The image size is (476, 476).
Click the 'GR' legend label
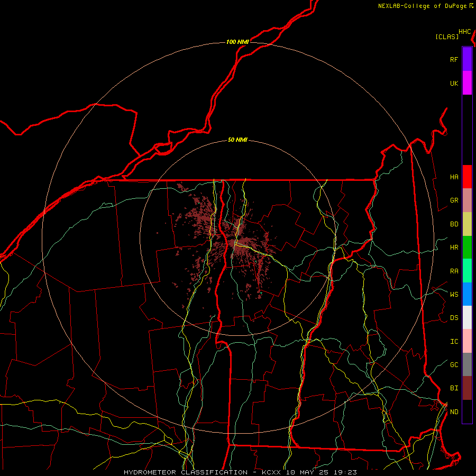454,200
